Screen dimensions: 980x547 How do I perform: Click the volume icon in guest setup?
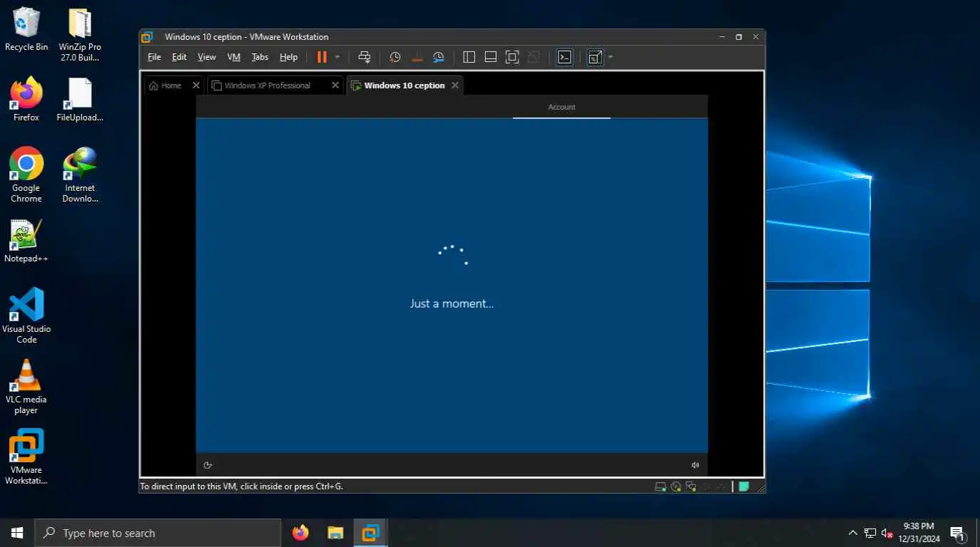[696, 465]
